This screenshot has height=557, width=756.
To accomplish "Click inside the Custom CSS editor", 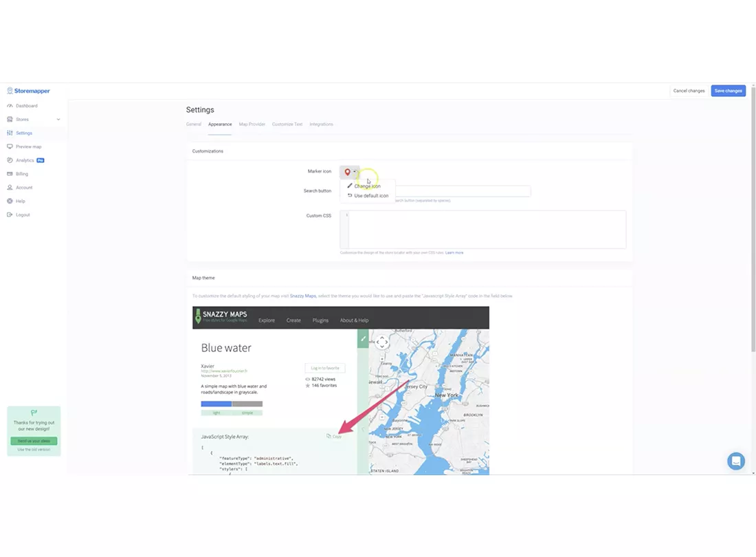I will pyautogui.click(x=483, y=230).
